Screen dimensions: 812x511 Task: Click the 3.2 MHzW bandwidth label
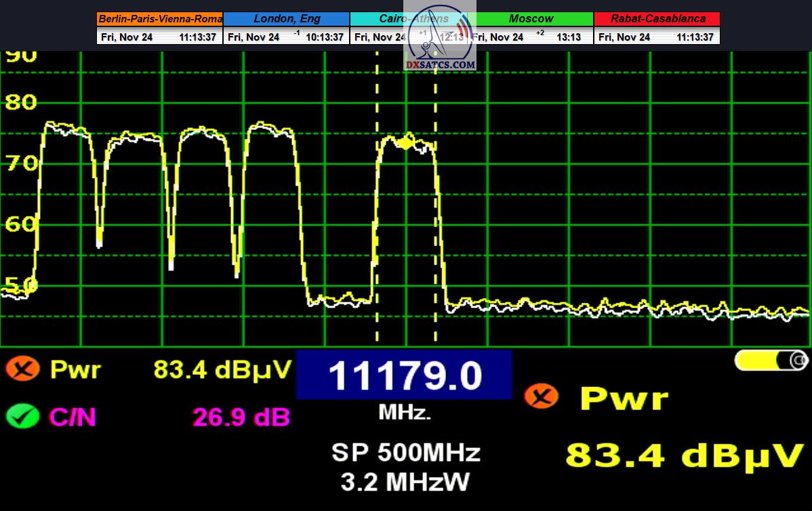click(405, 482)
